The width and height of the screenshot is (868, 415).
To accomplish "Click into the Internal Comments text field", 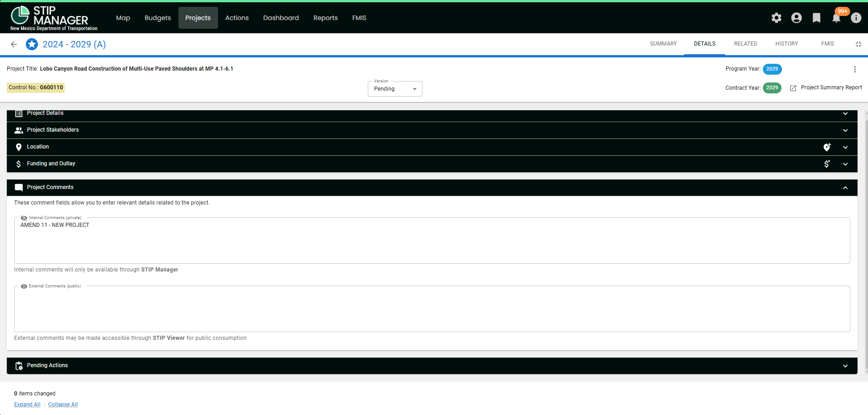I will tap(432, 241).
